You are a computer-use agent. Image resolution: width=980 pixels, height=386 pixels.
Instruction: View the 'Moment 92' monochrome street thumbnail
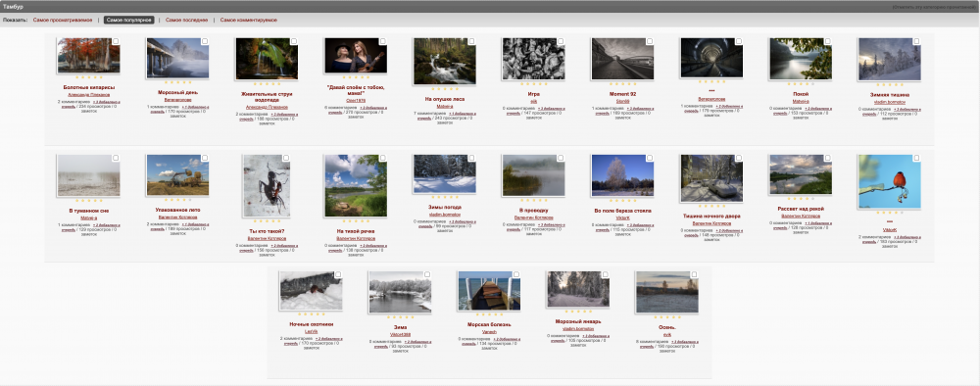click(x=622, y=59)
